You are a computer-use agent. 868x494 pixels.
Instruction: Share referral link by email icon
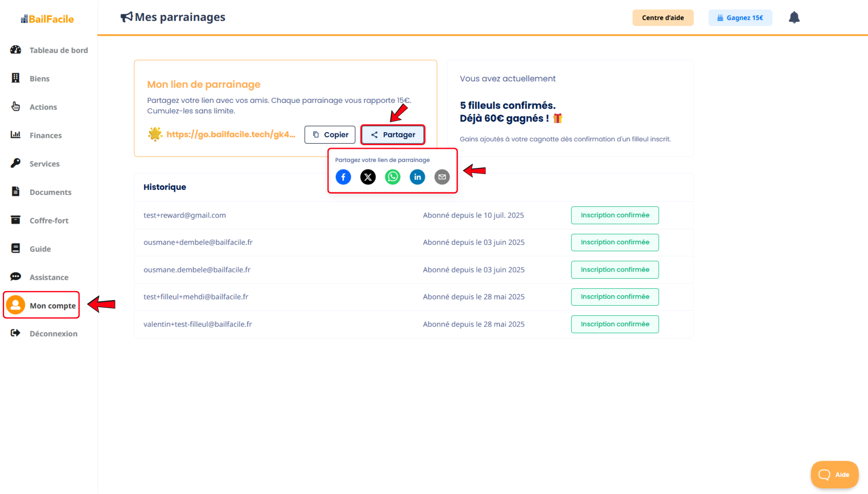click(442, 177)
